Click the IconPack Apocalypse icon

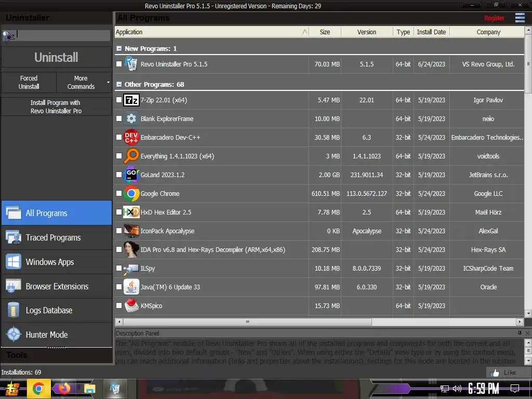click(x=131, y=231)
